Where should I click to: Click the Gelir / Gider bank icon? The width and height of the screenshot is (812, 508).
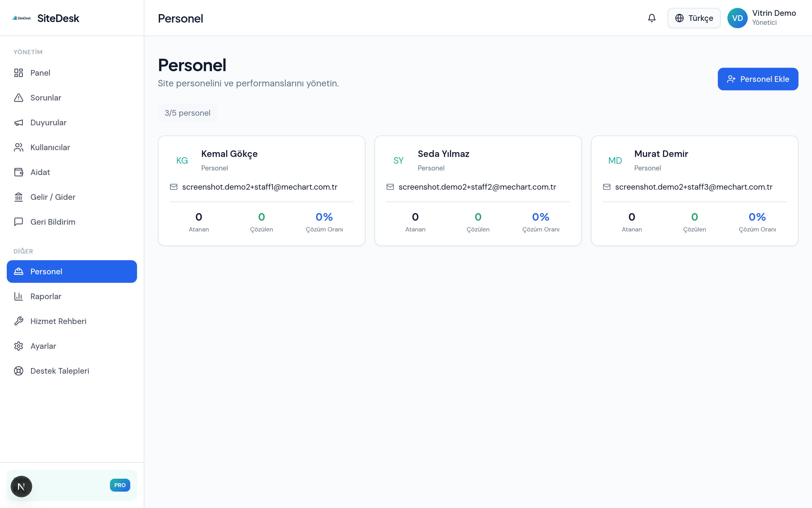click(18, 197)
